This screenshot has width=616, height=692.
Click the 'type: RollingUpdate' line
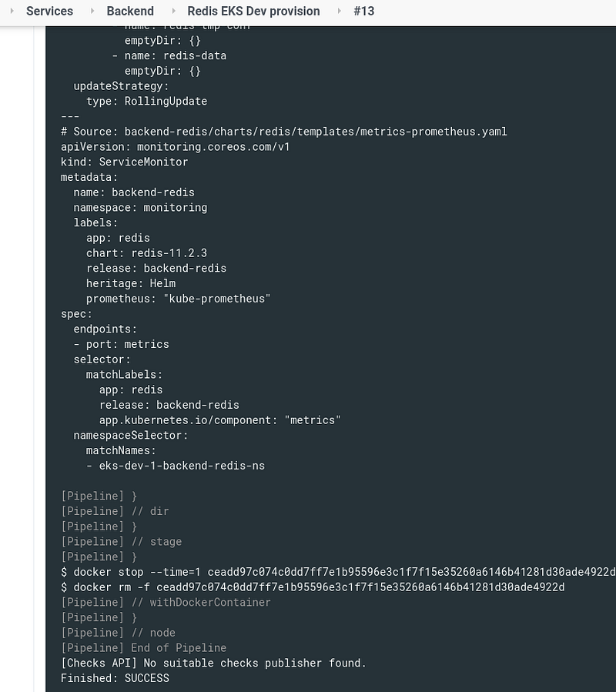click(x=146, y=101)
